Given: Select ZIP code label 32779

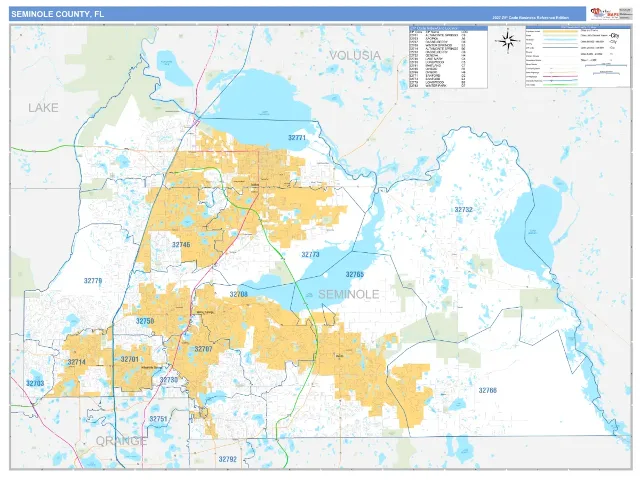Looking at the screenshot, I should 93,281.
